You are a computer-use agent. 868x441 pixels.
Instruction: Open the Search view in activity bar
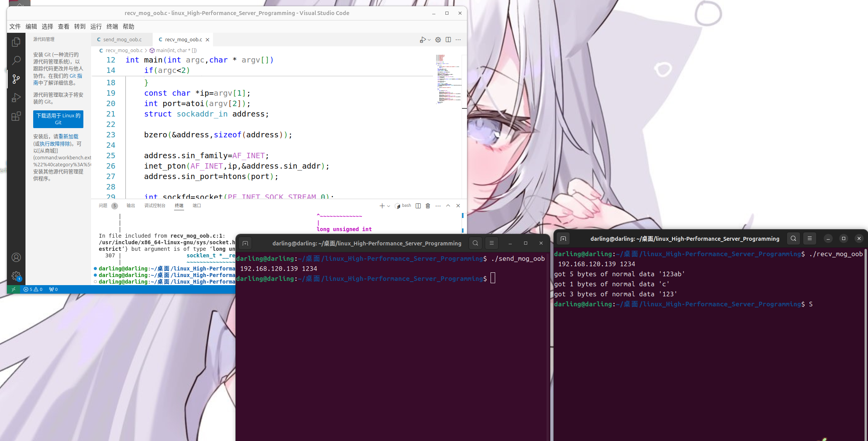click(16, 60)
